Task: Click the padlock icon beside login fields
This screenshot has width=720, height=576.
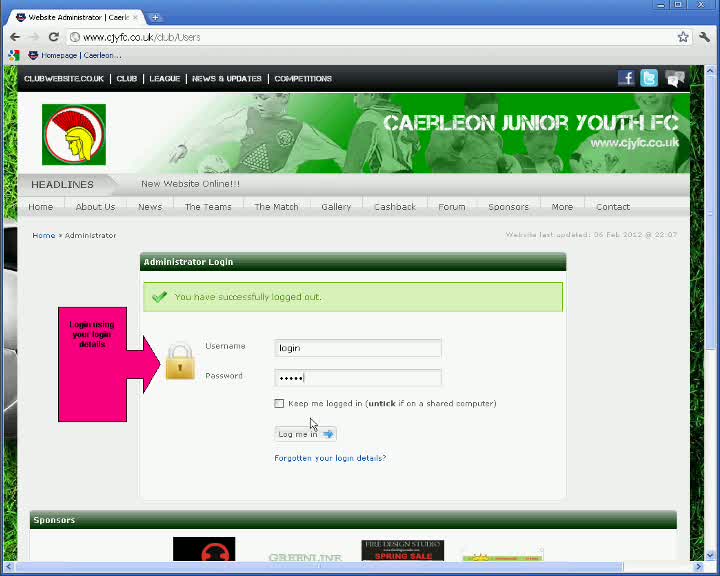Action: point(180,361)
